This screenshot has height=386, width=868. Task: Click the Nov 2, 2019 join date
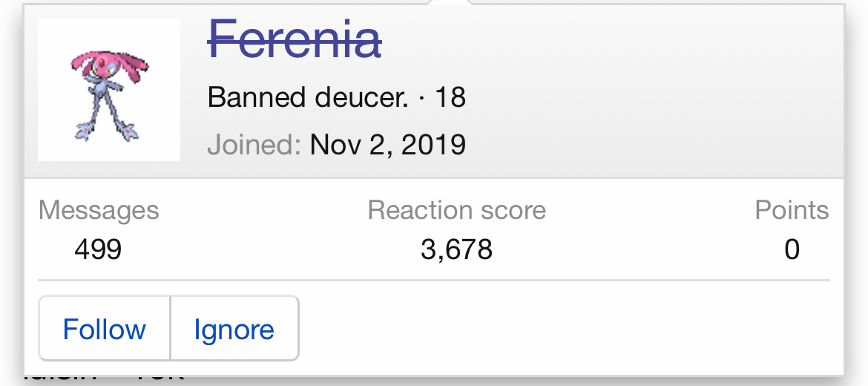[x=387, y=145]
